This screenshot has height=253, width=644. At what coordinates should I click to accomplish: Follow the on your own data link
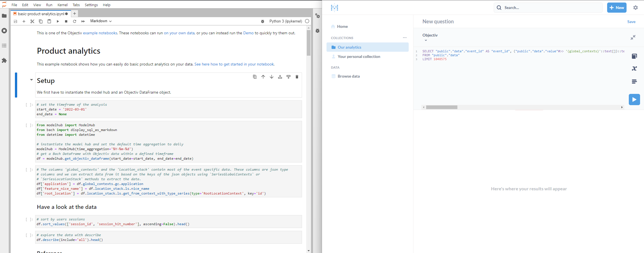[x=179, y=33]
